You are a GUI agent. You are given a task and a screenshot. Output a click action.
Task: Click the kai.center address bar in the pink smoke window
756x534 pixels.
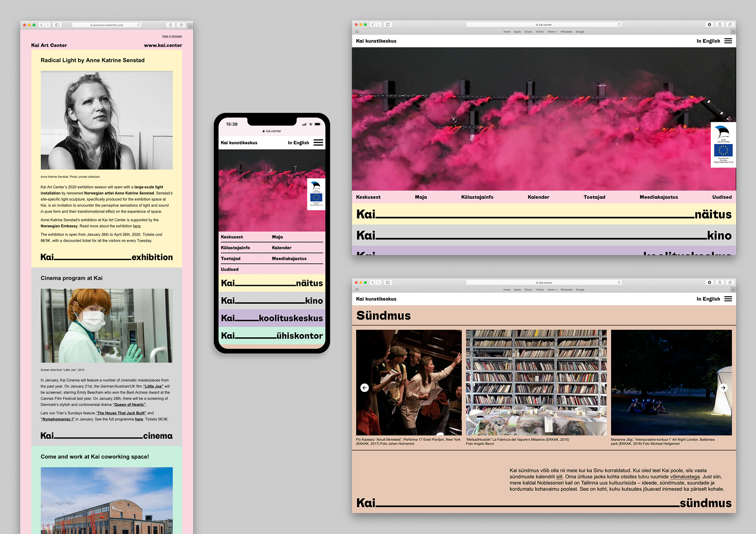544,25
